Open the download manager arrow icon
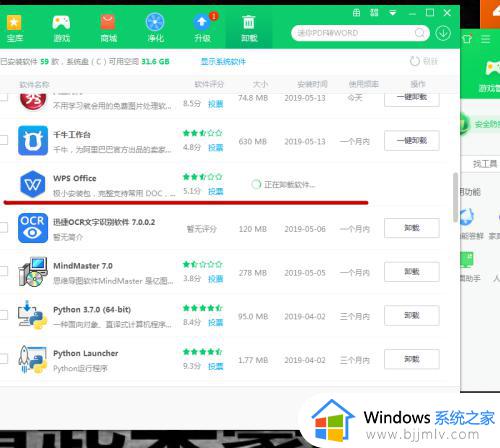Screen dimensions: 500x448 [x=443, y=33]
